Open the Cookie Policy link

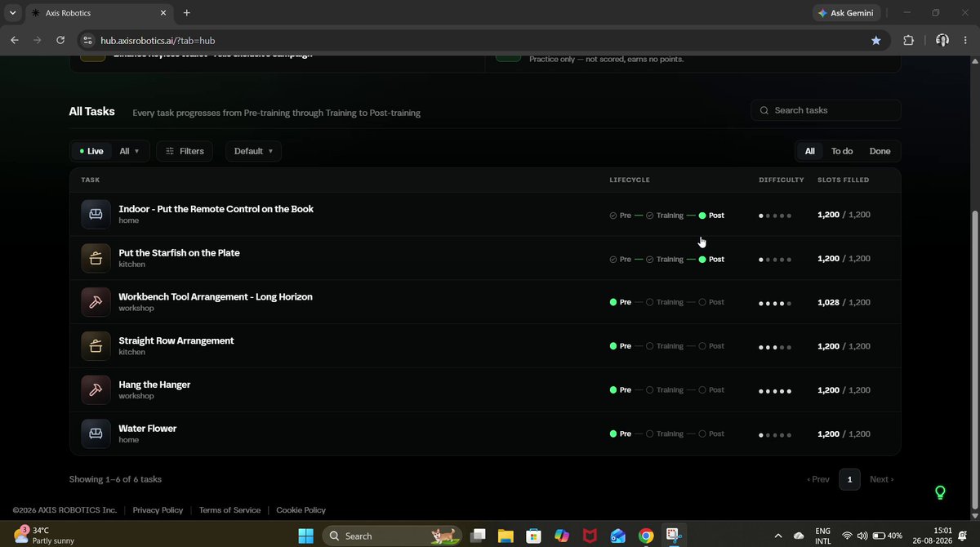(301, 510)
